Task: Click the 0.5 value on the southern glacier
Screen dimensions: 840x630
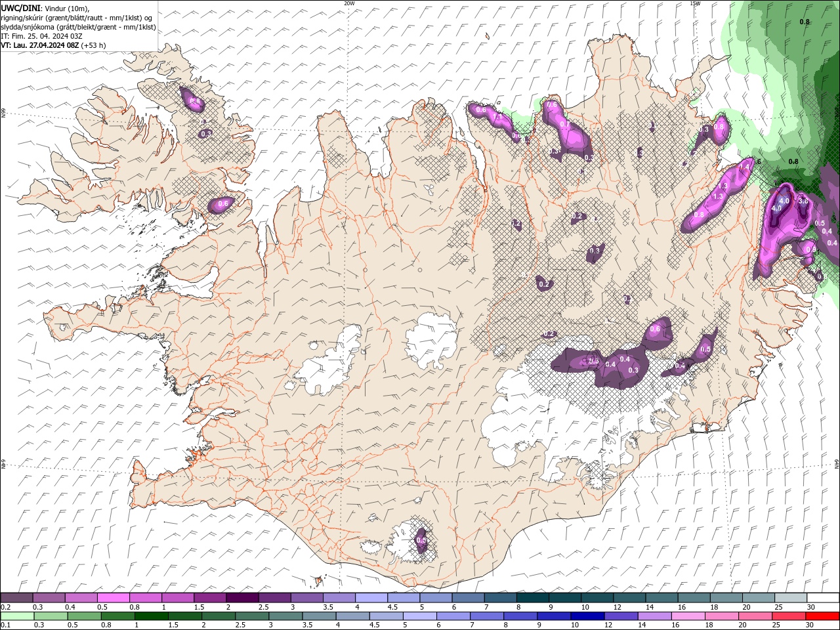Action: coord(421,540)
